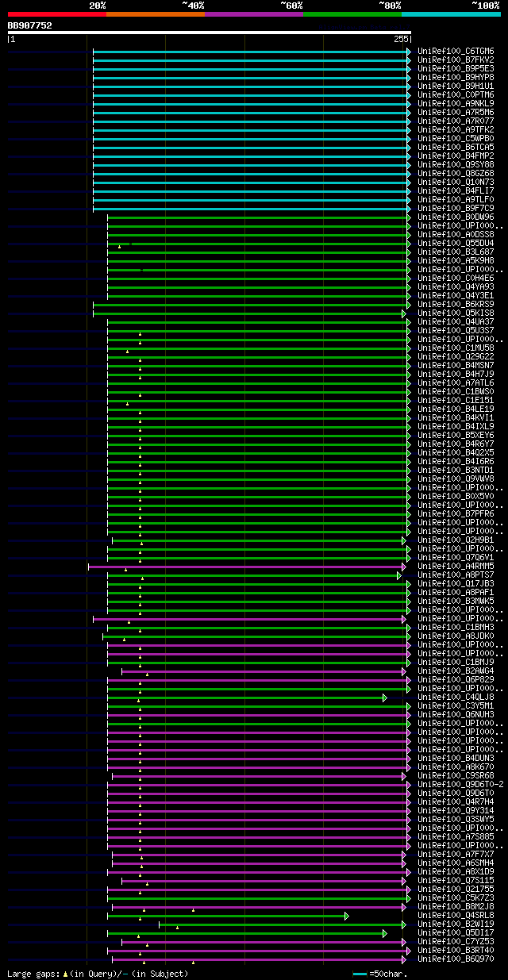This screenshot has width=508, height=980.
Task: Select label UniRef100_Q5DI17
Action: point(456,932)
